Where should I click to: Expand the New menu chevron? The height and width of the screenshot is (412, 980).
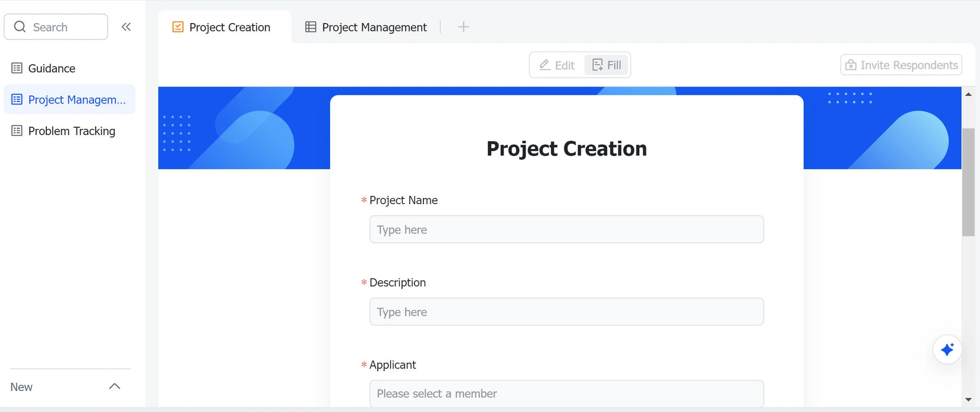click(x=114, y=386)
